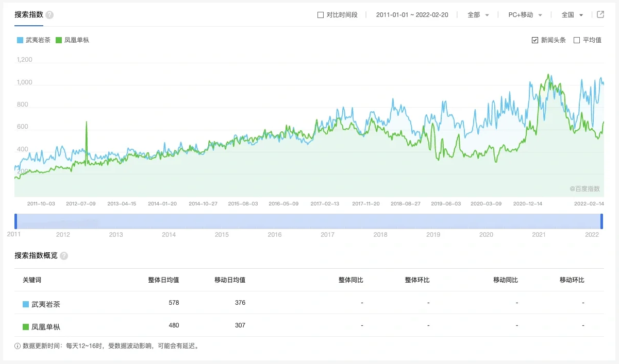This screenshot has width=619, height=364.
Task: Expand the 全部 time span dropdown
Action: click(x=478, y=15)
